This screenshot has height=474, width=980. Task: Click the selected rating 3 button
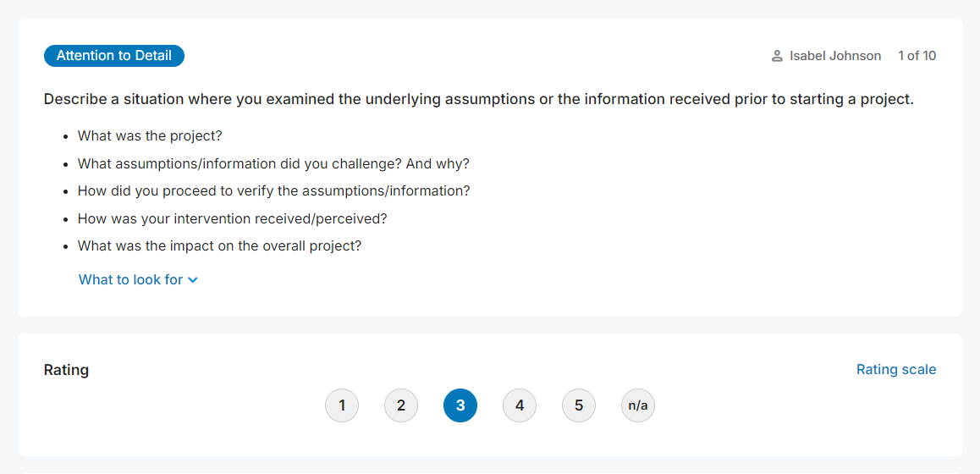460,405
